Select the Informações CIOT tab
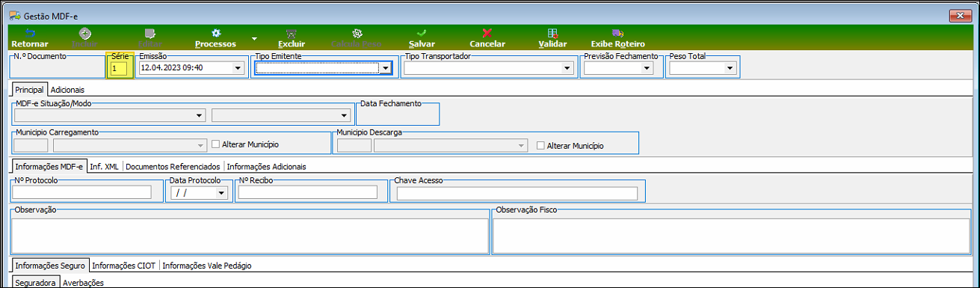Viewport: 980px width, 288px height. coord(125,265)
